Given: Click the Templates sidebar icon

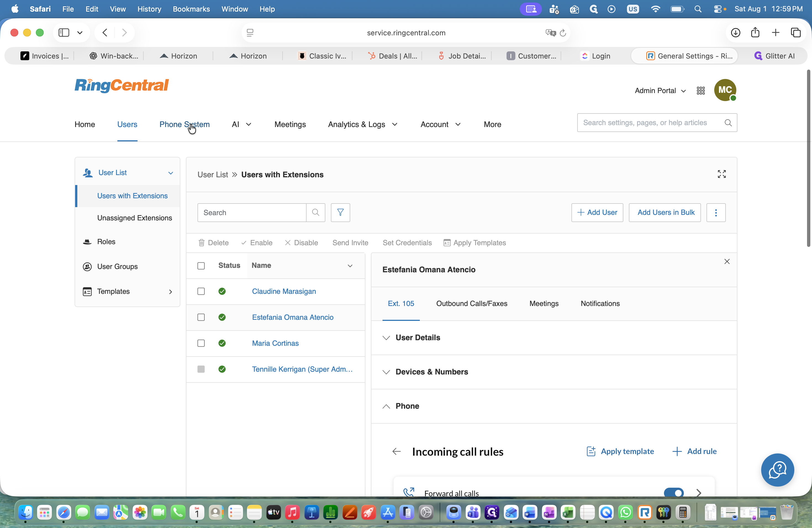Looking at the screenshot, I should point(87,292).
